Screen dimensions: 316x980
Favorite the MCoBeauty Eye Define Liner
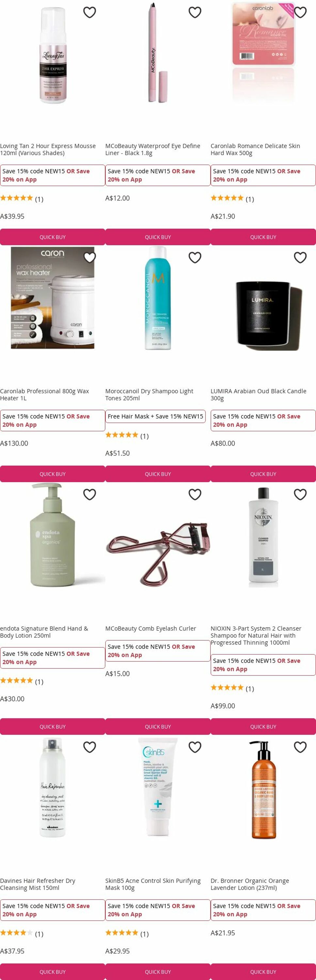[x=195, y=12]
